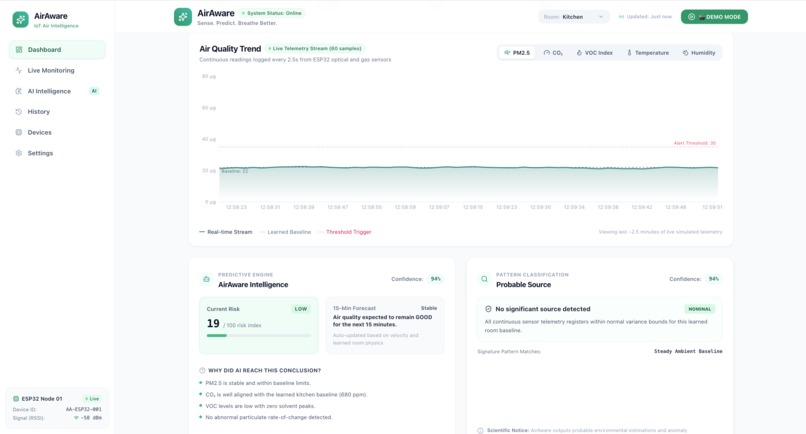Click the NOMINAL status badge

(700, 309)
